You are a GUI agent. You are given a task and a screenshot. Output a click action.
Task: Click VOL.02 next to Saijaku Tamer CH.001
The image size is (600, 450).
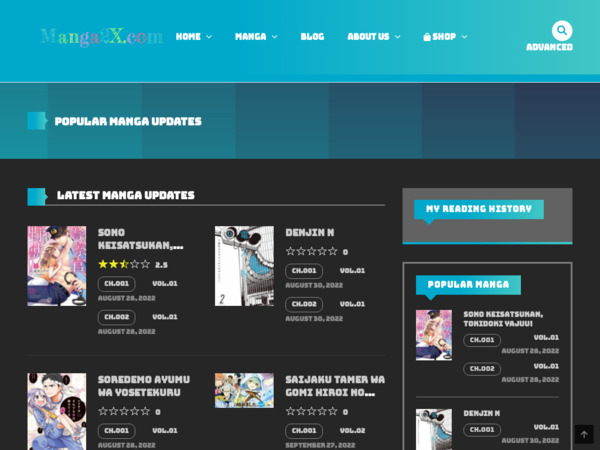tap(352, 430)
